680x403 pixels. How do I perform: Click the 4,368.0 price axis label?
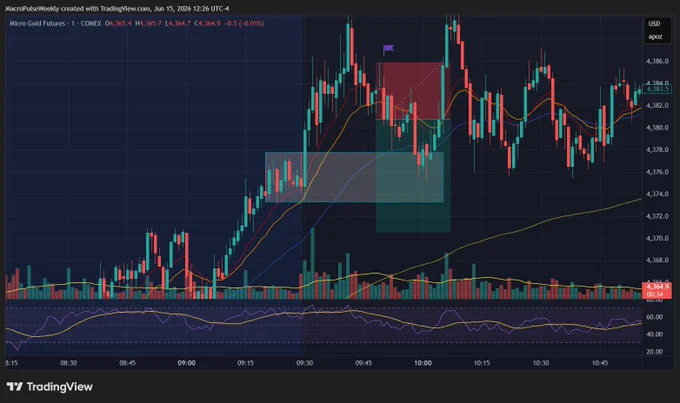click(x=657, y=260)
